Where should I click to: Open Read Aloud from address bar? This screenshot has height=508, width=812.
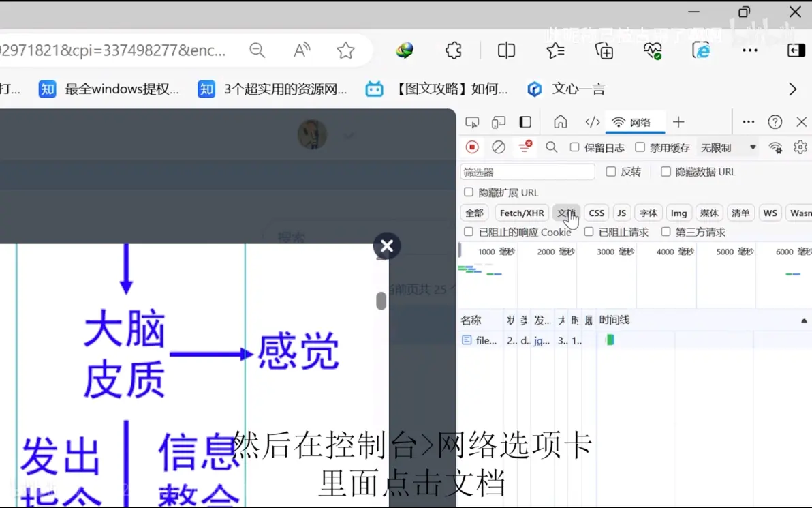coord(301,50)
